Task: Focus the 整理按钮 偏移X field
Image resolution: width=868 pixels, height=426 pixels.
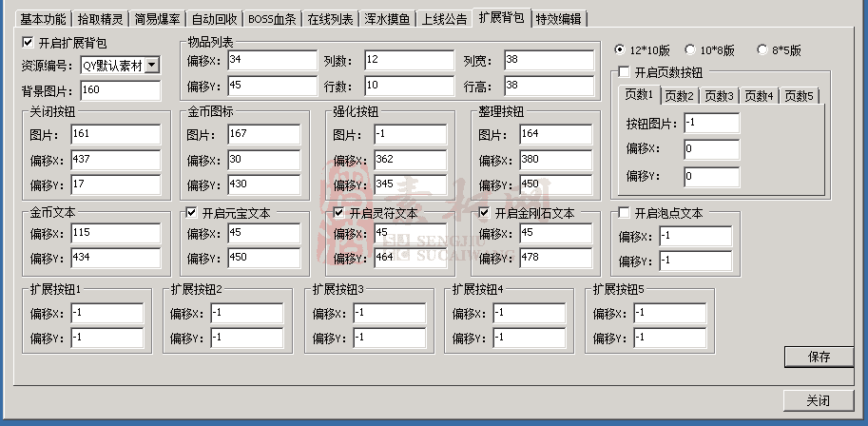Action: (x=556, y=160)
